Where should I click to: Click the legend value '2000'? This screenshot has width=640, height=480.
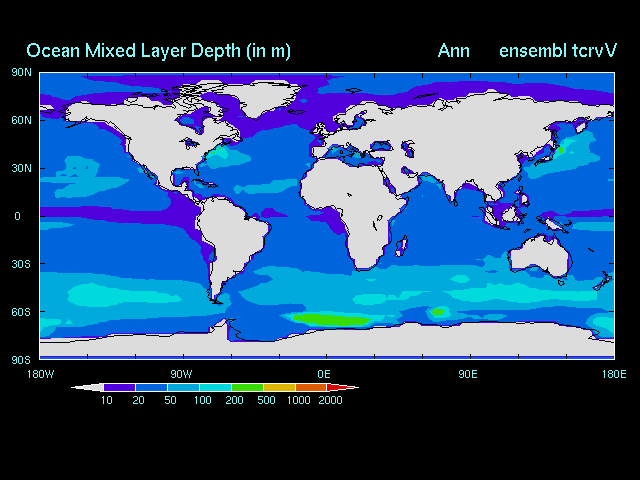(x=330, y=400)
